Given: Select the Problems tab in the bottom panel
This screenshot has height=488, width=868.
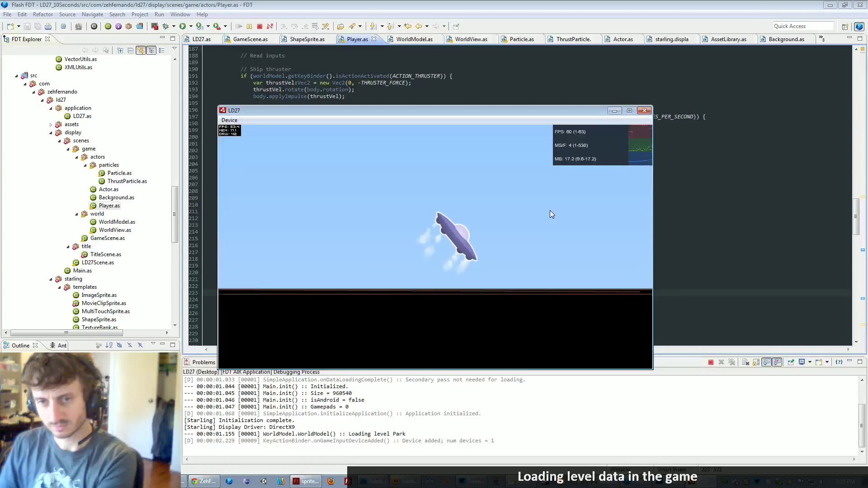Looking at the screenshot, I should click(x=200, y=362).
